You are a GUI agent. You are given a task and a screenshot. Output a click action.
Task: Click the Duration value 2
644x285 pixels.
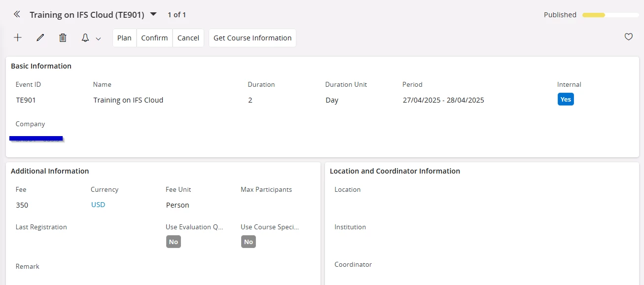click(250, 100)
